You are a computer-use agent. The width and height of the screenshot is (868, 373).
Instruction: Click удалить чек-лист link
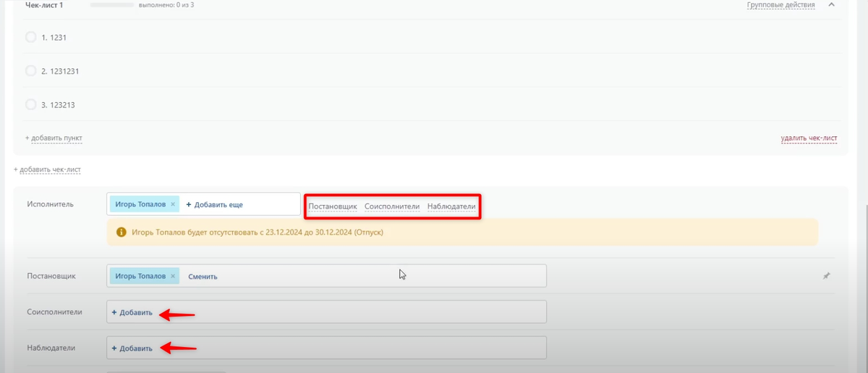[809, 138]
